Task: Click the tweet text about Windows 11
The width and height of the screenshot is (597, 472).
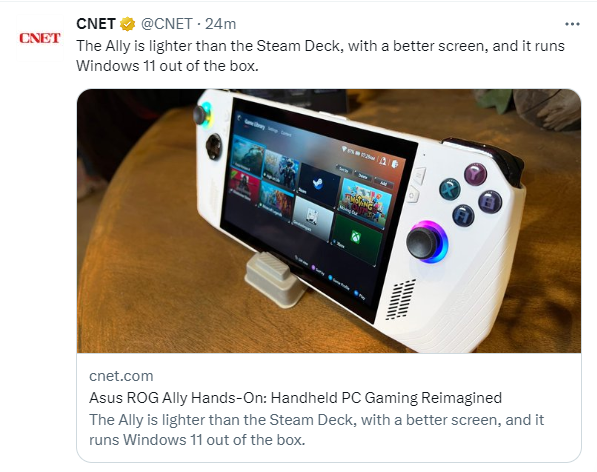Action: (320, 56)
